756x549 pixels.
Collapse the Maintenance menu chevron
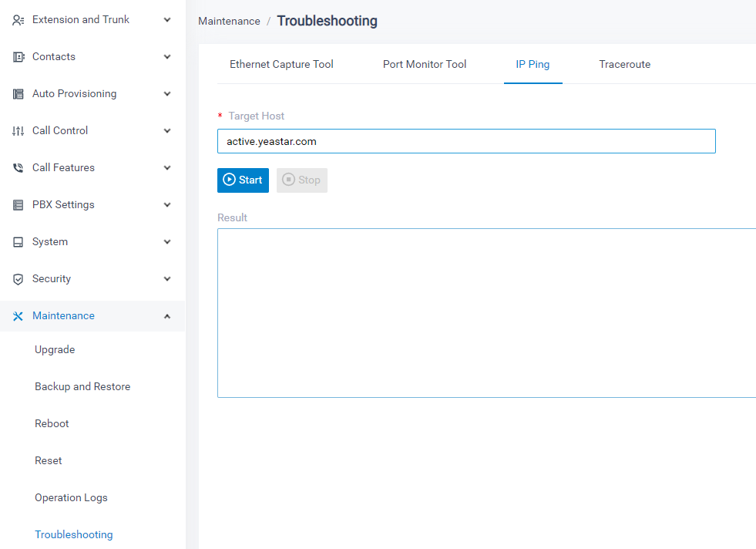click(167, 316)
